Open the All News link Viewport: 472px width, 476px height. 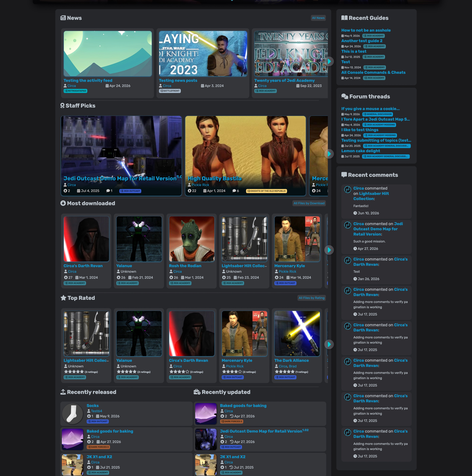318,18
